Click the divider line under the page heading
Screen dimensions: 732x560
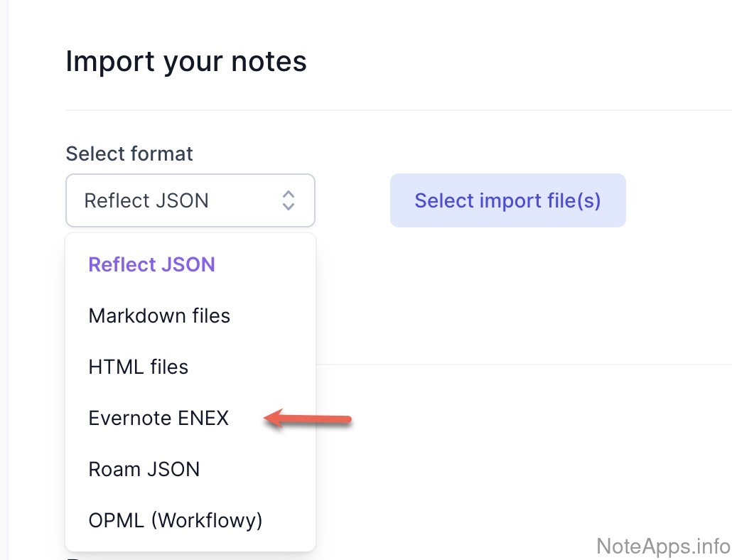point(398,110)
